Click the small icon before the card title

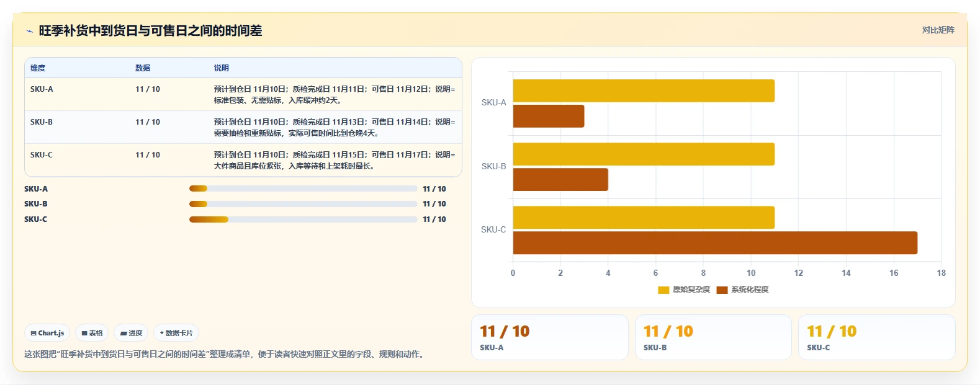(x=29, y=31)
